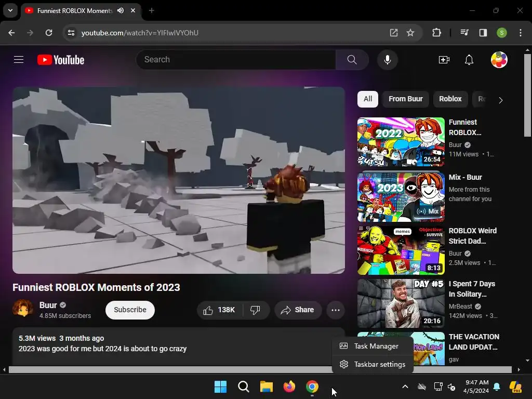The image size is (532, 399).
Task: Start voice search with the microphone
Action: pos(387,60)
